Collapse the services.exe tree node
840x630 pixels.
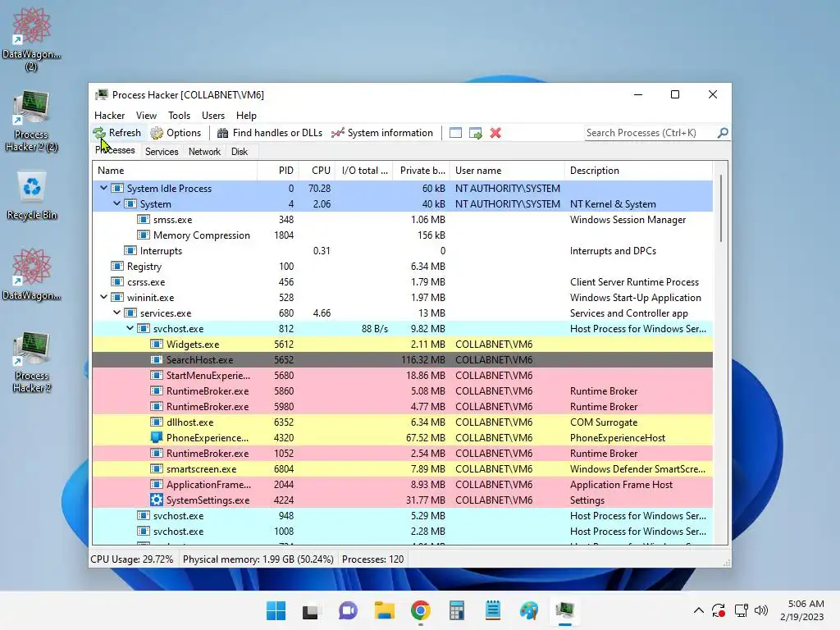click(x=116, y=313)
